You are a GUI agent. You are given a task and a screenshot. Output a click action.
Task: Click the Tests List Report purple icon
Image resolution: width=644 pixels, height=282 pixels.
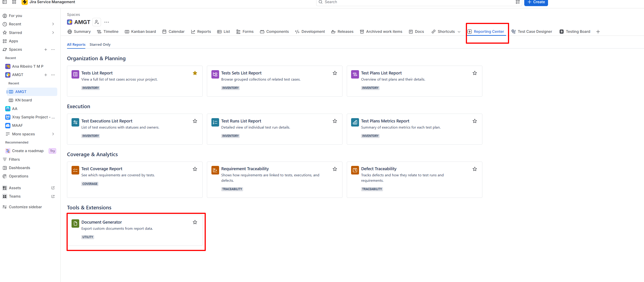coord(75,74)
